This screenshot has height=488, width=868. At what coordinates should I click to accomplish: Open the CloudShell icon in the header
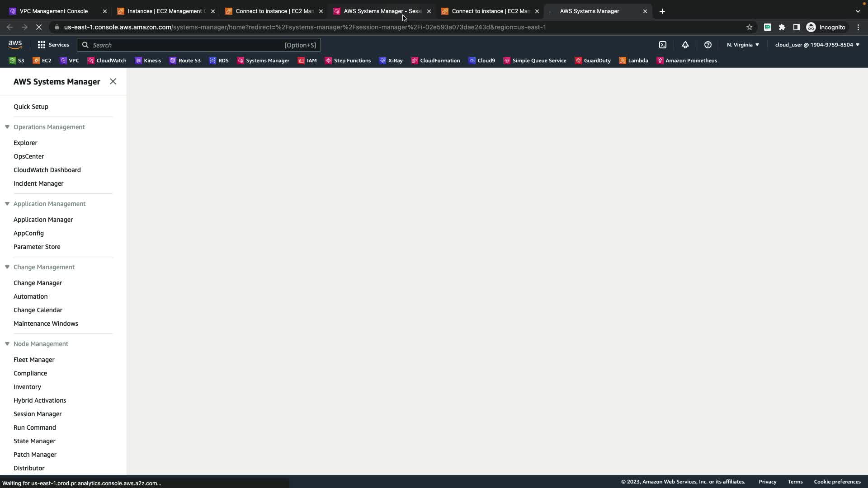click(x=663, y=45)
